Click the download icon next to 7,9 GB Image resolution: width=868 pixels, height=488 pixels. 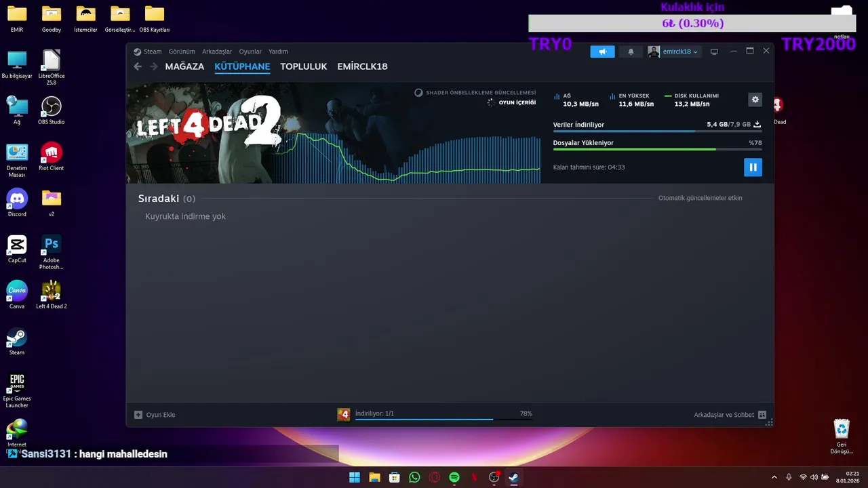click(757, 124)
